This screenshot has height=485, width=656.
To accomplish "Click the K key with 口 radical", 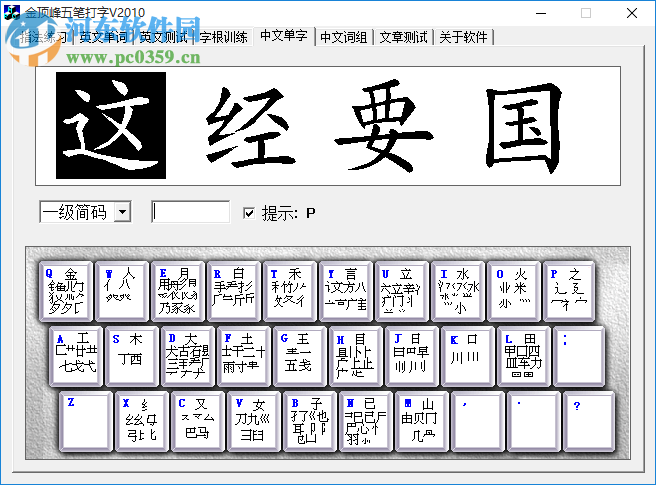I will tap(469, 356).
